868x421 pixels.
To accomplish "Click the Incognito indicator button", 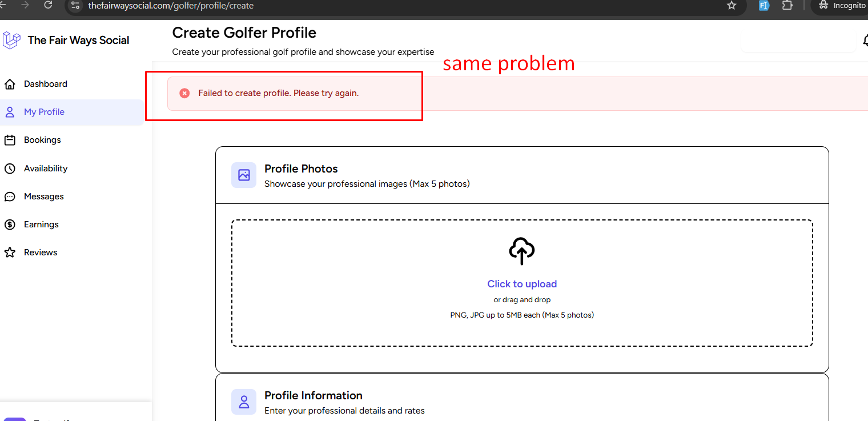I will point(842,5).
